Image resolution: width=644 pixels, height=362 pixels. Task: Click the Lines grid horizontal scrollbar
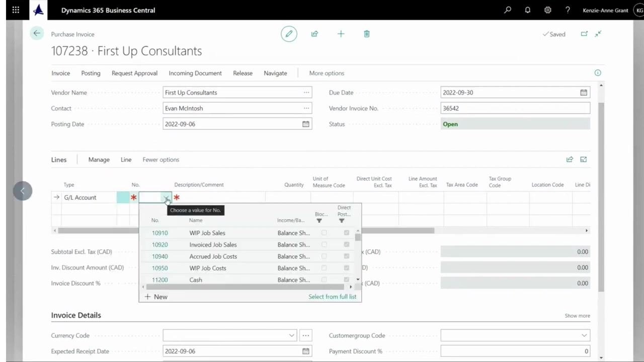tap(246, 230)
